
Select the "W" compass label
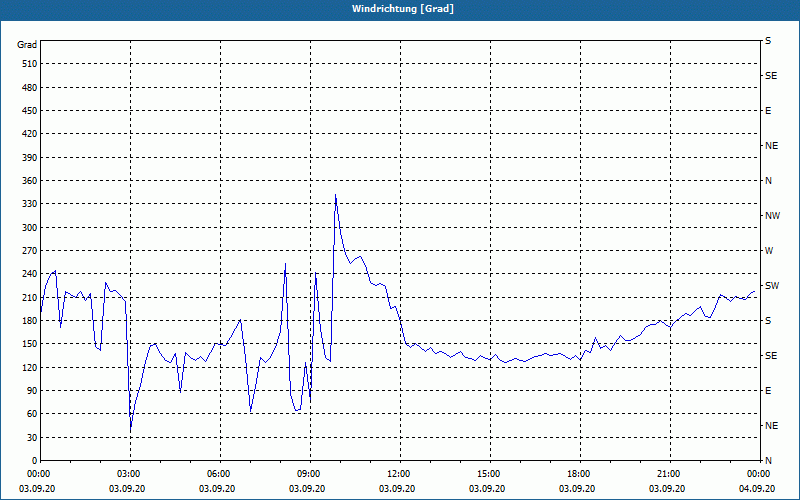[x=769, y=251]
